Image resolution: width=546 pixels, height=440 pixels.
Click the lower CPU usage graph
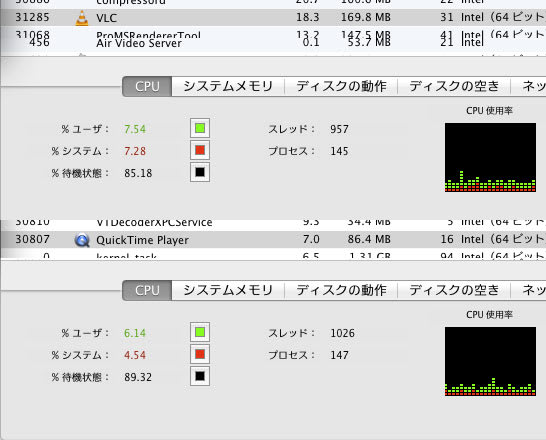(x=490, y=361)
